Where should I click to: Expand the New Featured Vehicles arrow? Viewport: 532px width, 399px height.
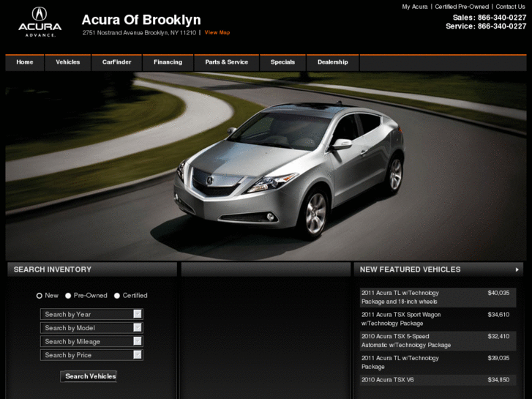coord(517,269)
